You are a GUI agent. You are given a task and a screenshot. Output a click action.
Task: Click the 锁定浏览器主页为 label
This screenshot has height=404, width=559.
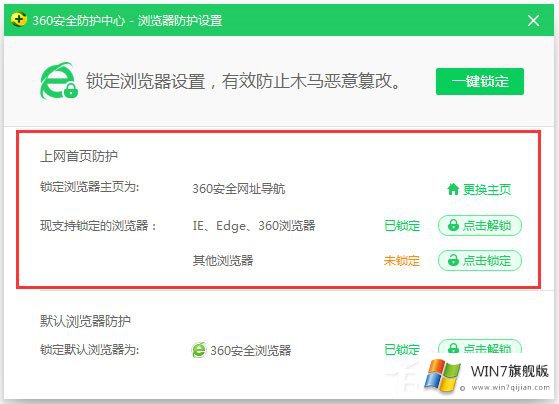tap(89, 187)
